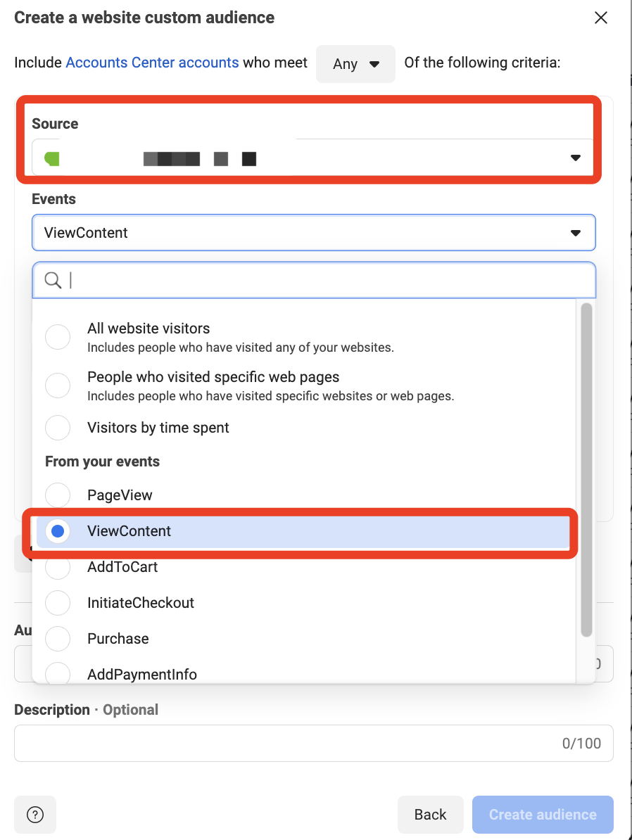Screen dimensions: 632x840
Task: Open the Accounts Center accounts link
Action: [x=152, y=63]
